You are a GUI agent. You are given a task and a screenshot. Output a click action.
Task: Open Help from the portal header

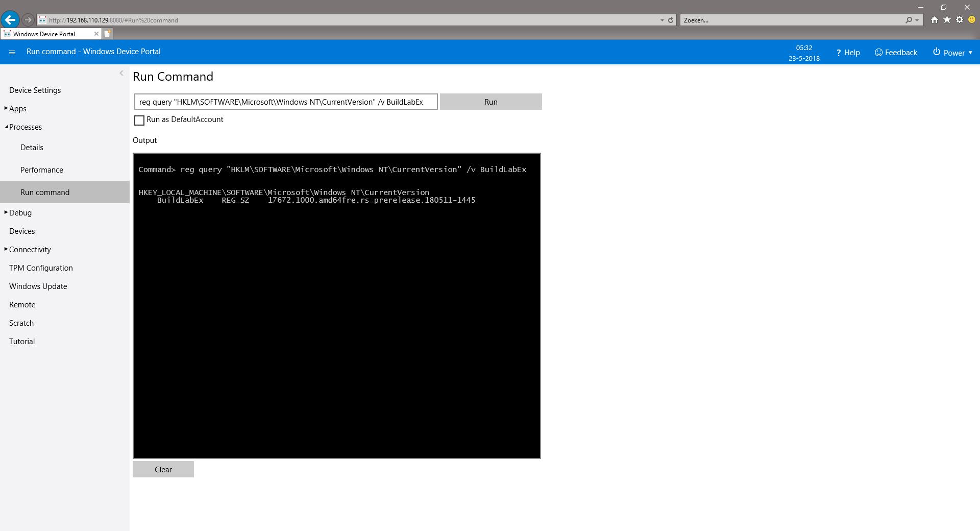point(848,53)
